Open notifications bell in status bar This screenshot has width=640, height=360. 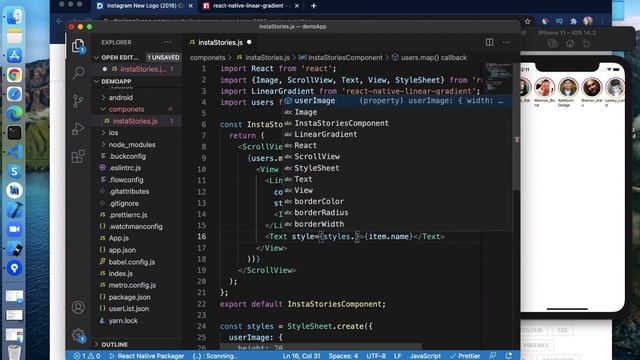coord(509,356)
